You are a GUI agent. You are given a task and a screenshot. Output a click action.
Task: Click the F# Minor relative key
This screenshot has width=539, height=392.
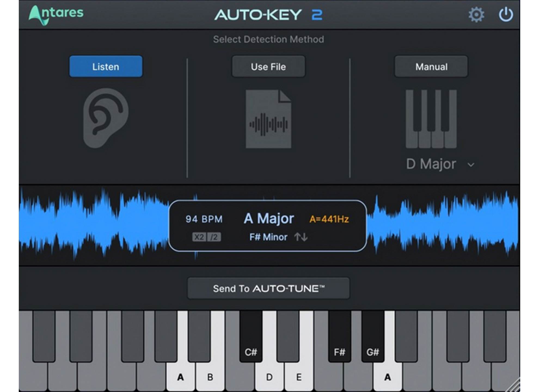(268, 237)
